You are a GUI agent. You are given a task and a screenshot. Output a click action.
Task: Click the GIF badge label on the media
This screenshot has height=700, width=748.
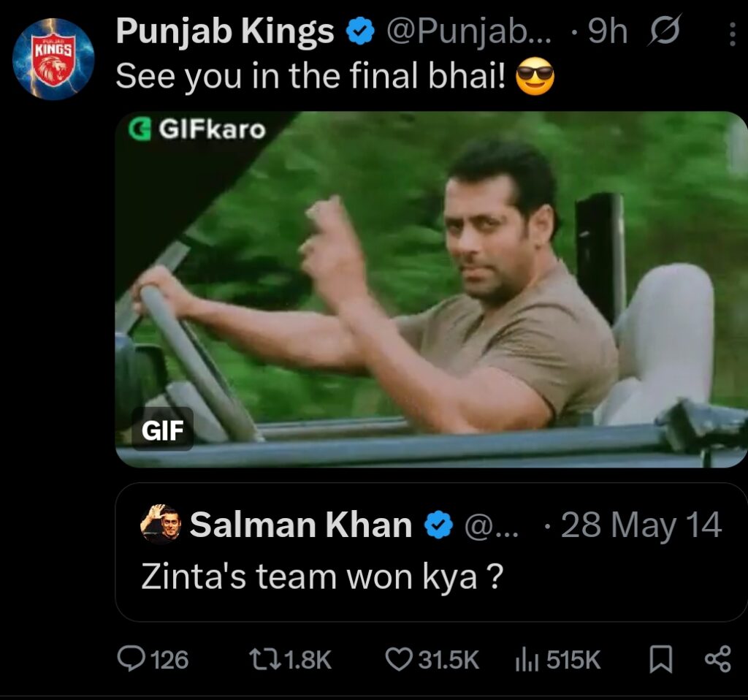162,431
